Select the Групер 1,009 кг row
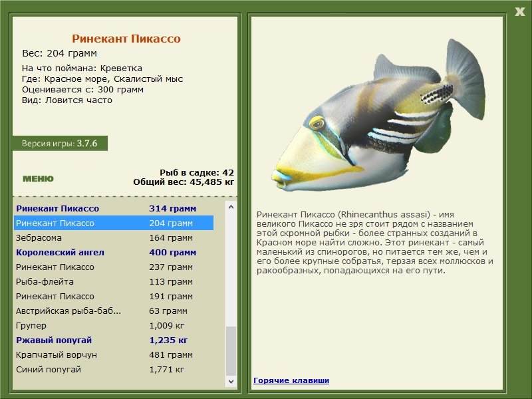 pos(114,325)
